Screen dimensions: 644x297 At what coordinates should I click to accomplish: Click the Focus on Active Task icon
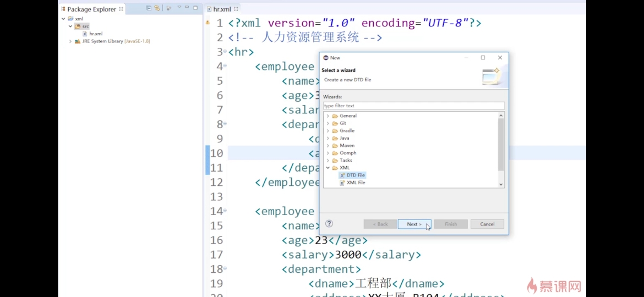click(169, 8)
